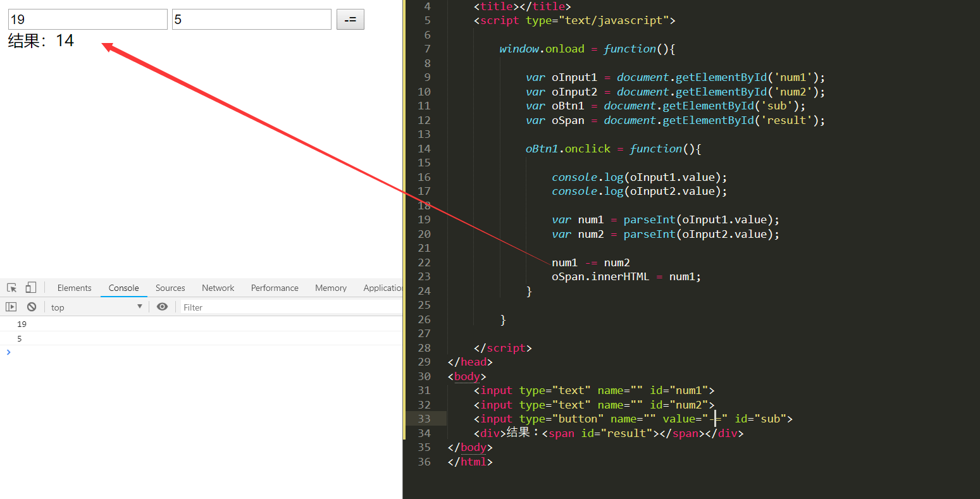Click the inspect element picker icon

click(11, 288)
